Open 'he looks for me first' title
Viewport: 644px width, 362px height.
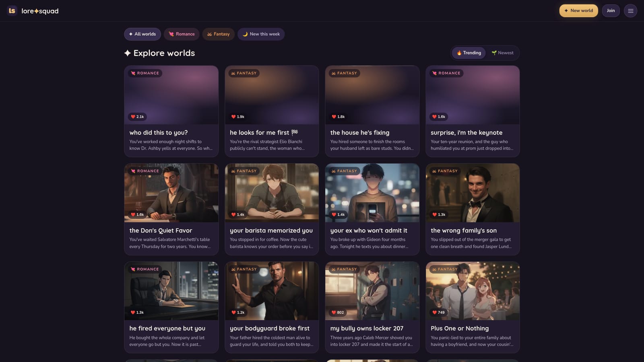point(264,133)
